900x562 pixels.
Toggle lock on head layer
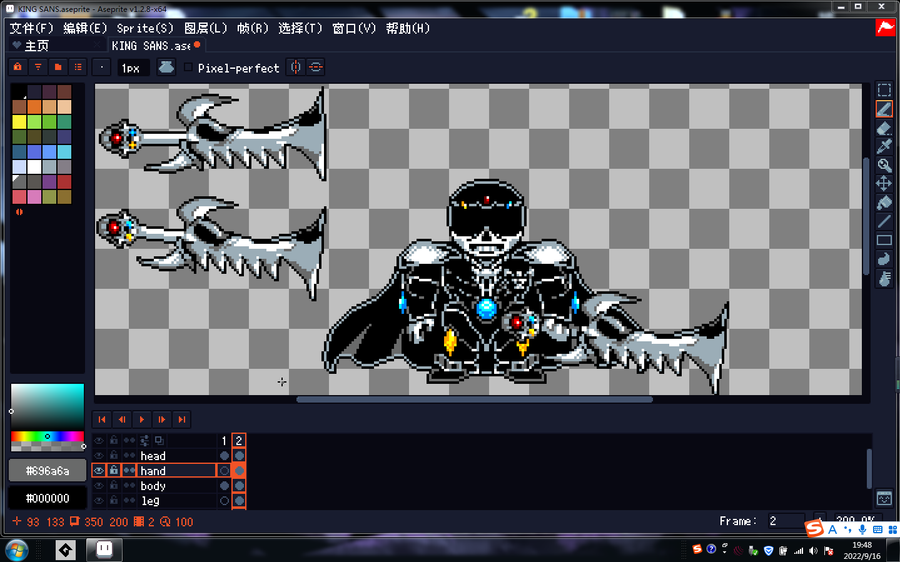(114, 456)
